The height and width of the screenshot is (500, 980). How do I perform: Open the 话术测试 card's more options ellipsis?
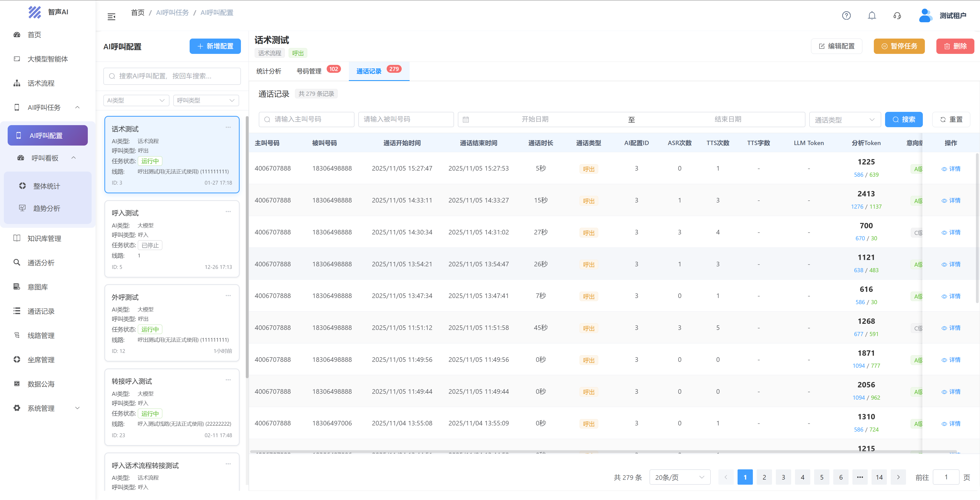click(x=228, y=128)
